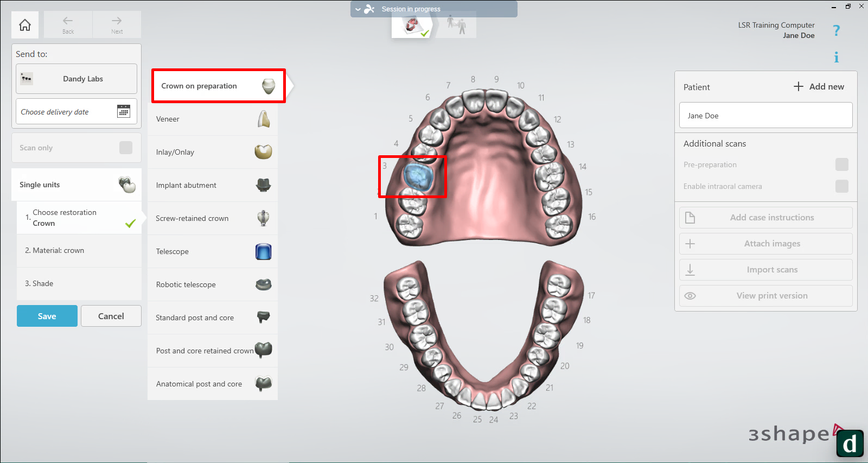The image size is (868, 463).
Task: Click the patient workflow step icon
Action: pos(456,25)
